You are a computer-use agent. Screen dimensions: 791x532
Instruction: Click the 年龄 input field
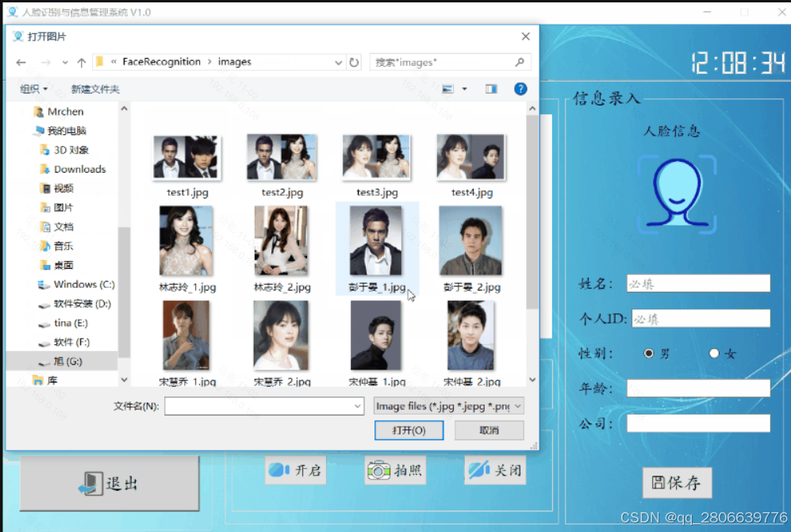click(x=698, y=388)
